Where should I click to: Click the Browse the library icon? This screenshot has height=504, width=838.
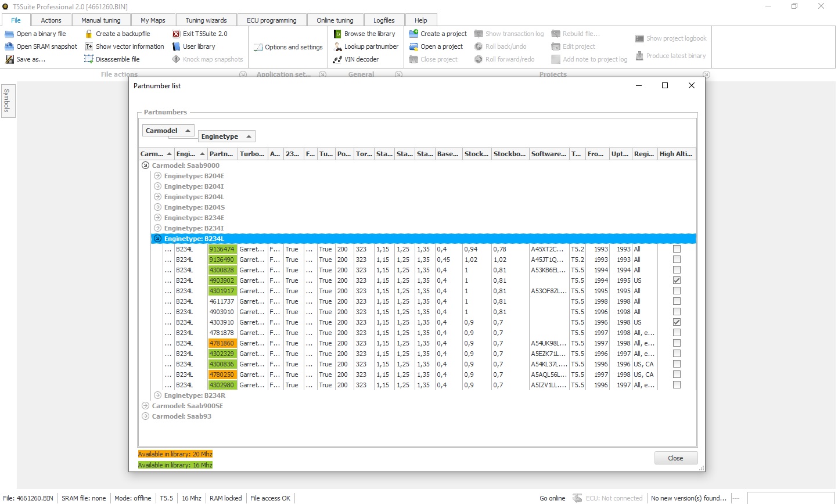tap(337, 34)
